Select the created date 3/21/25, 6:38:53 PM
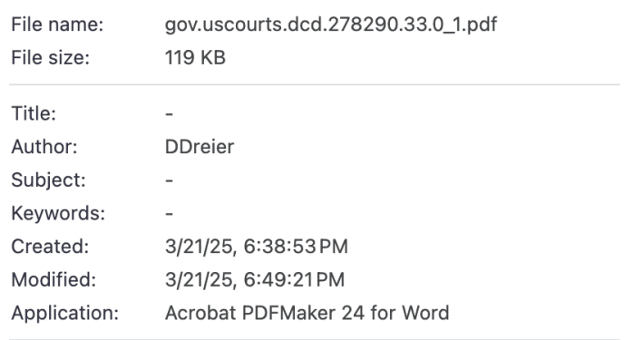The width and height of the screenshot is (644, 340). [x=257, y=247]
